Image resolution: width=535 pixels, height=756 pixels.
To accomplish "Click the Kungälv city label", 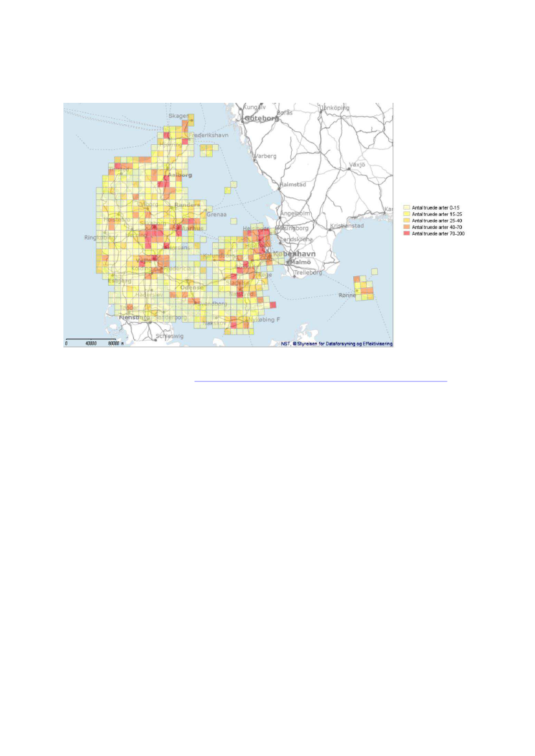I will tap(254, 107).
